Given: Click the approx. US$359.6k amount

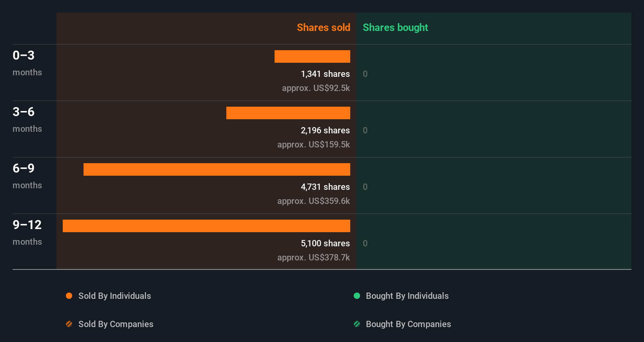Looking at the screenshot, I should click(x=313, y=201).
